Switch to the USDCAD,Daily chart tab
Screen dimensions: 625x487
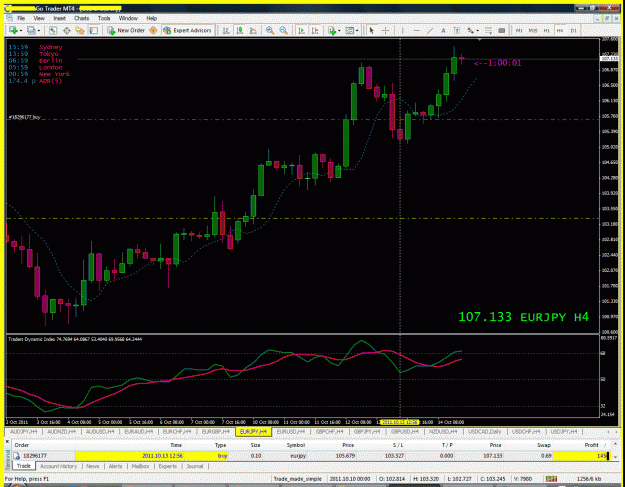click(485, 432)
